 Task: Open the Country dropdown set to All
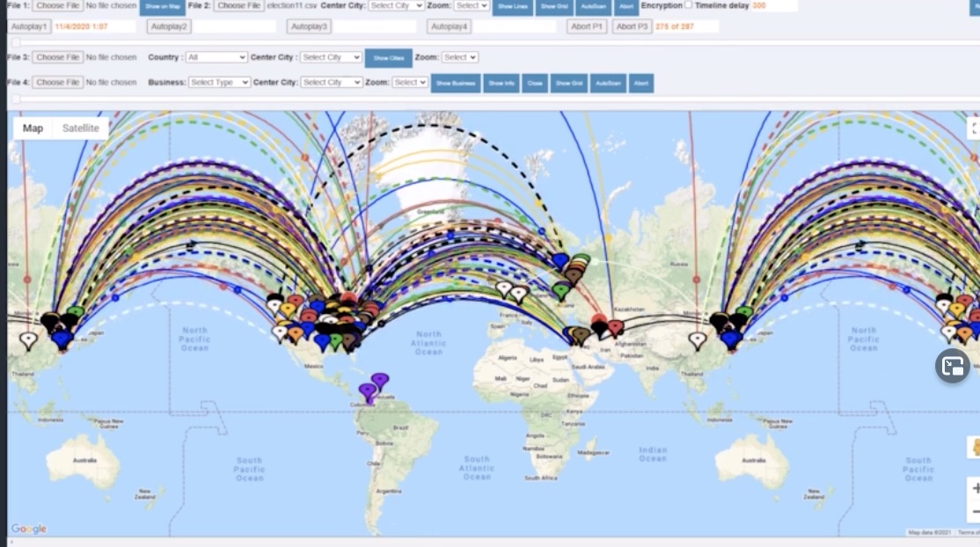point(216,57)
